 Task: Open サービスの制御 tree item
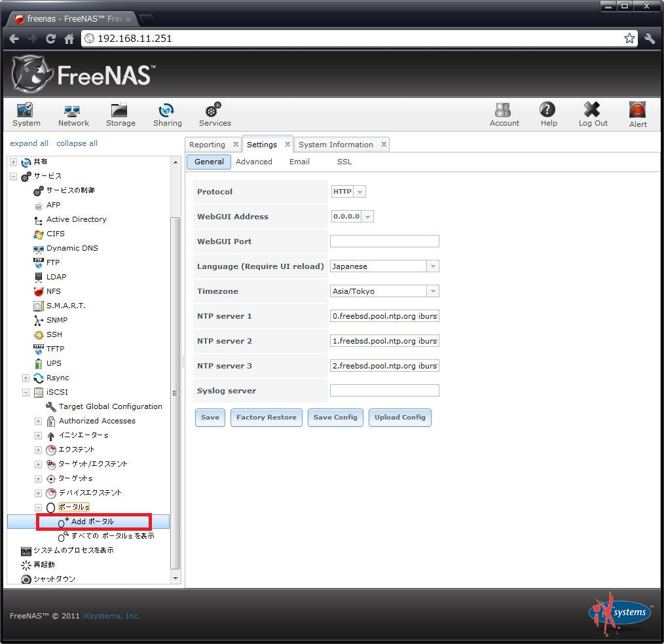click(70, 190)
